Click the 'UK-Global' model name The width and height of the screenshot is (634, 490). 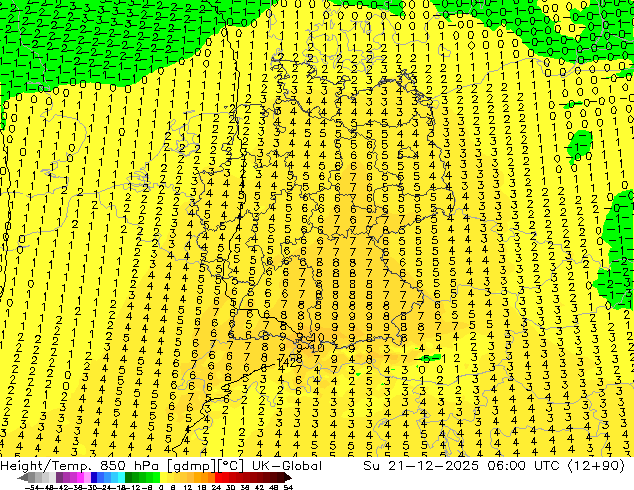(287, 466)
